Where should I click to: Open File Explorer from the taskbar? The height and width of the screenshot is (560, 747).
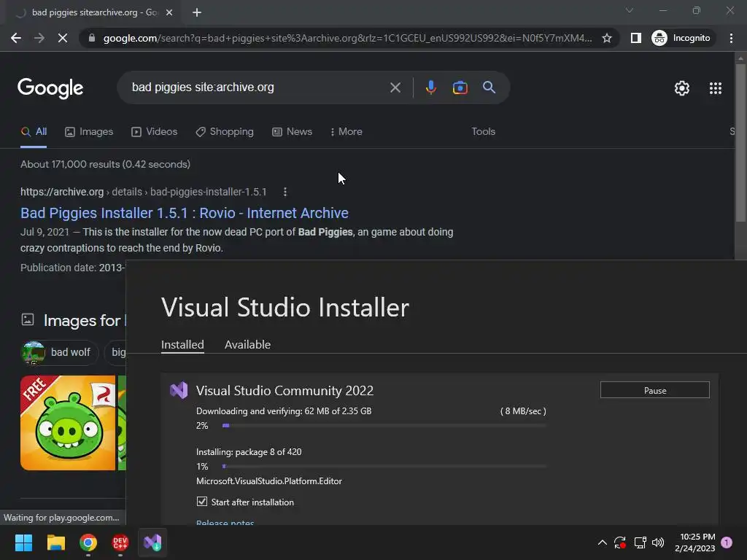click(55, 542)
